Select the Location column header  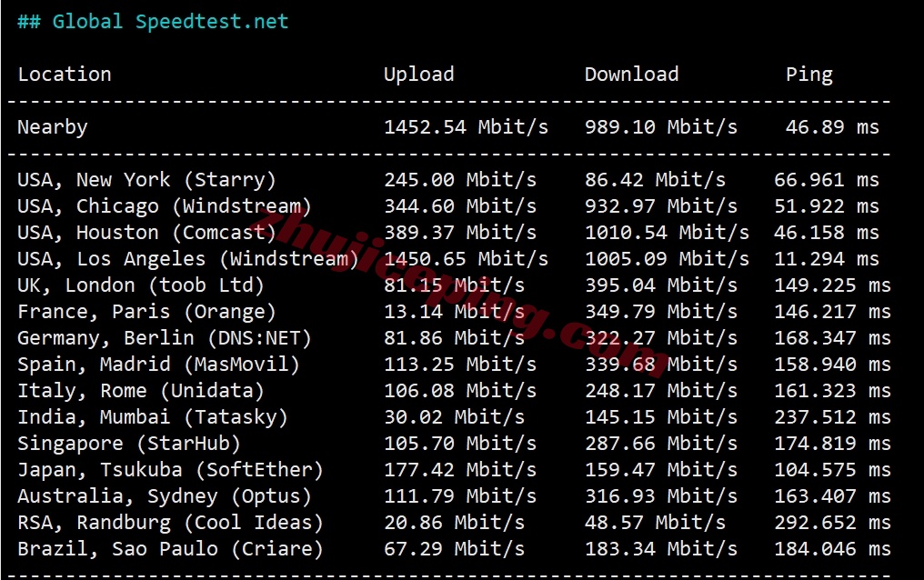point(65,75)
